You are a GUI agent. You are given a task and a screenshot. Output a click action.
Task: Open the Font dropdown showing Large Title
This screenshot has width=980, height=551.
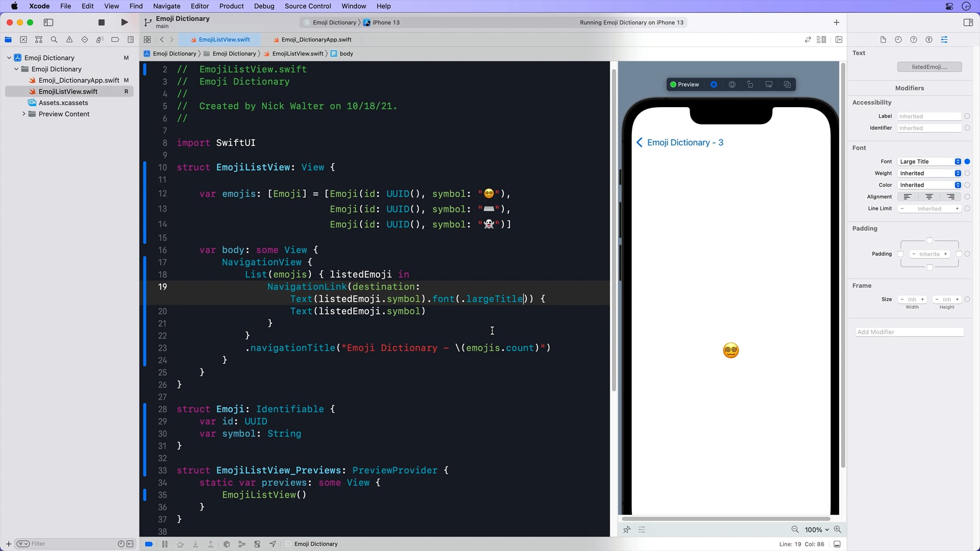(929, 162)
